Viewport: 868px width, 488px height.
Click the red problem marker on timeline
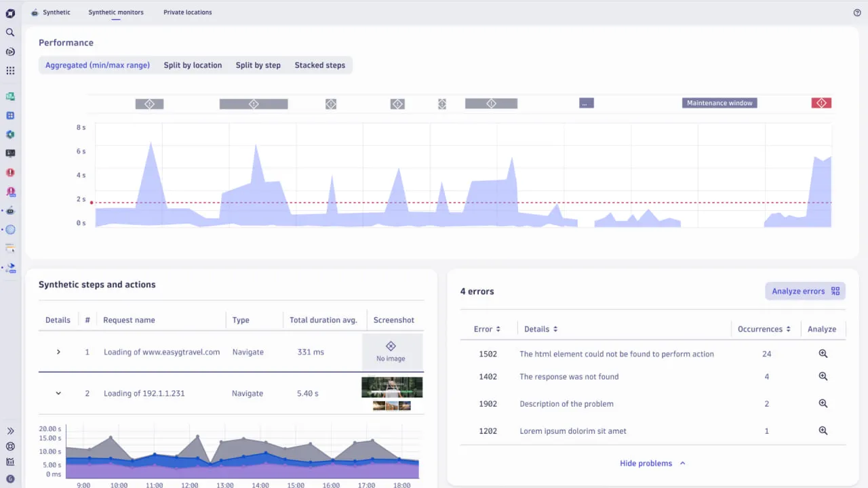click(x=821, y=103)
